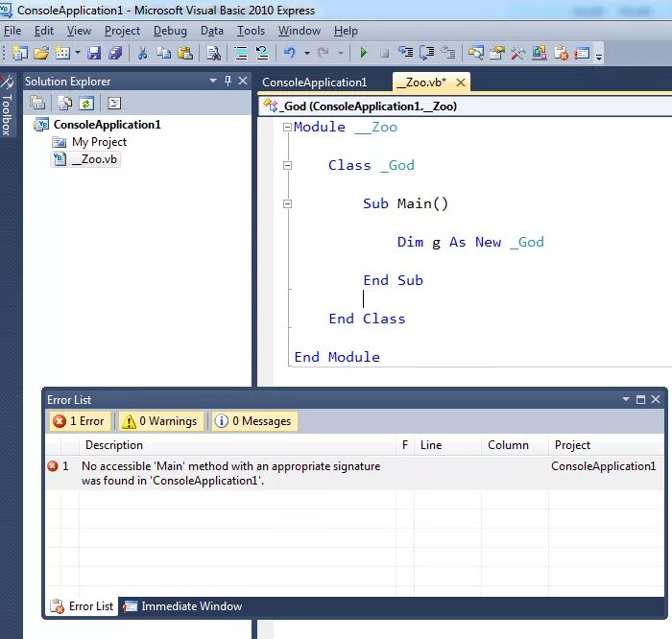Switch to the ConsoleApplication1 document tab

315,83
